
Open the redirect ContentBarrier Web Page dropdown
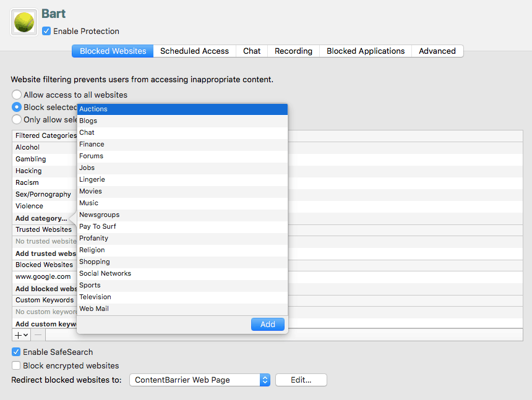199,380
